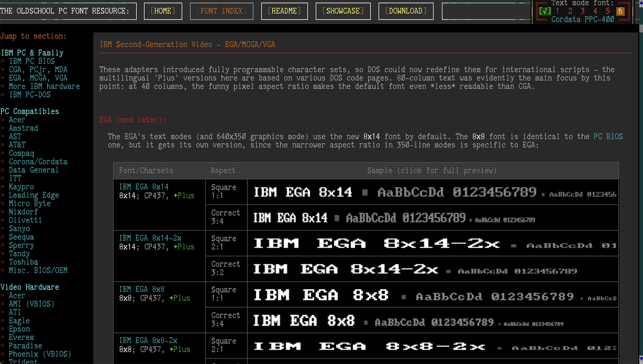Follow the PC BIOS link in paragraph

click(608, 136)
